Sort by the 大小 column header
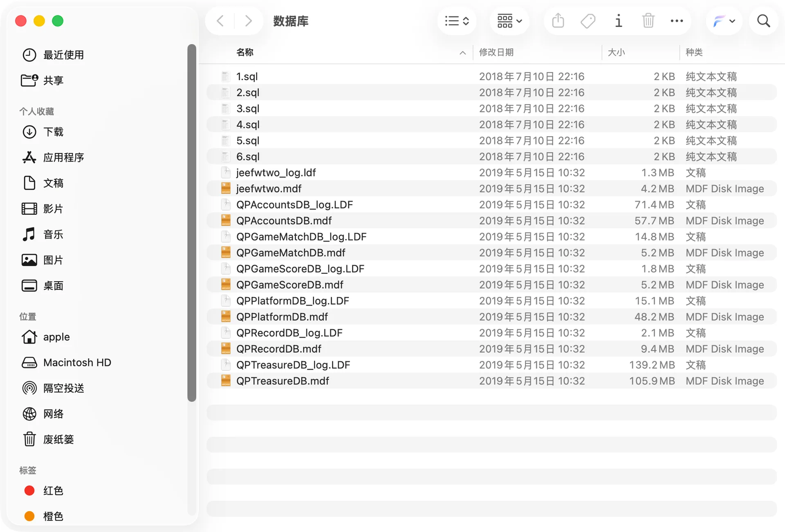This screenshot has height=532, width=785. coord(616,52)
